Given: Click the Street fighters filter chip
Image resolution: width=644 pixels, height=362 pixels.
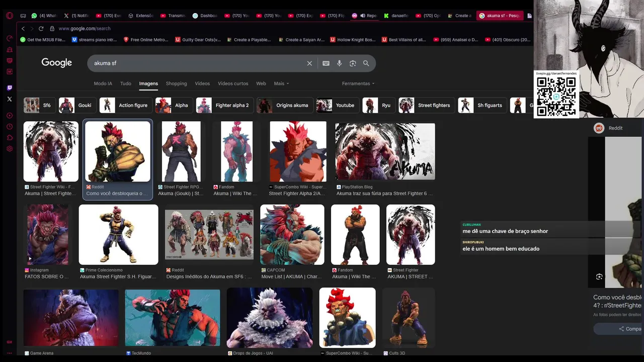Looking at the screenshot, I should click(426, 105).
